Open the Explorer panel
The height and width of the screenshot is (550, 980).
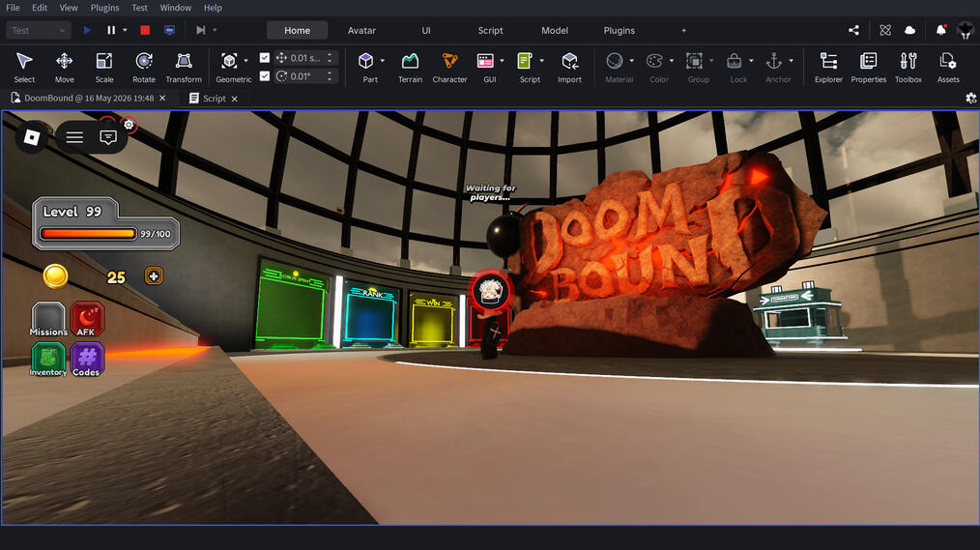click(x=829, y=67)
